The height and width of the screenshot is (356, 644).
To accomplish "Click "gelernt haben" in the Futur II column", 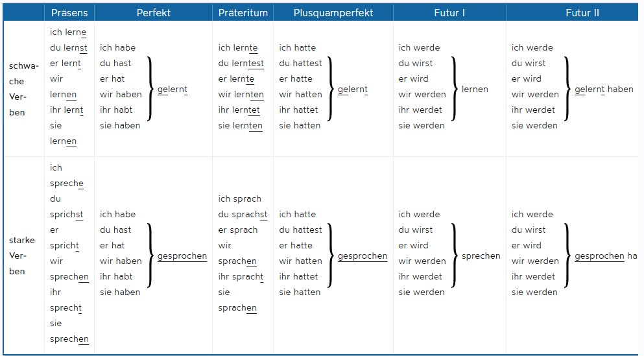I will point(604,89).
